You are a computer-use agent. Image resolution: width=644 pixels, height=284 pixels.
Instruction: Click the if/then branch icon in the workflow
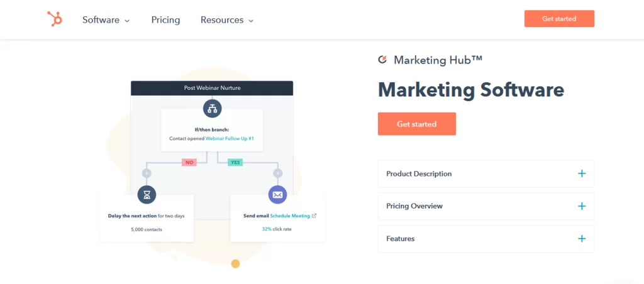212,109
